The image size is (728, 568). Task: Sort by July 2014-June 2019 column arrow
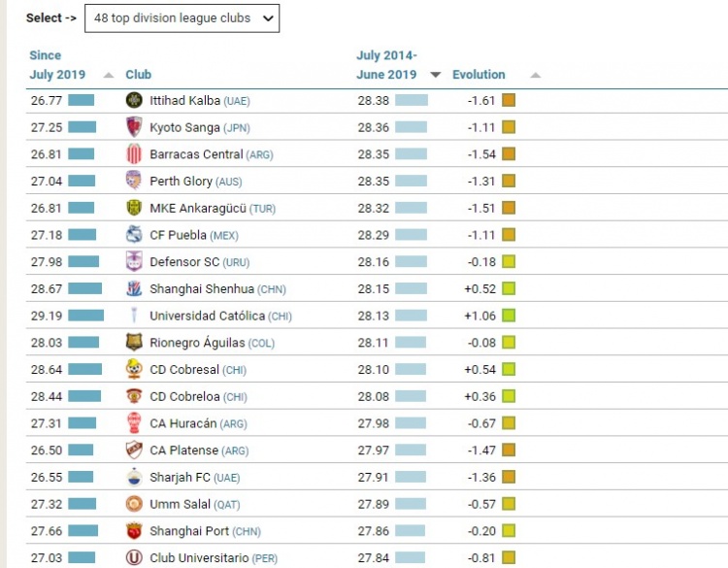point(436,75)
